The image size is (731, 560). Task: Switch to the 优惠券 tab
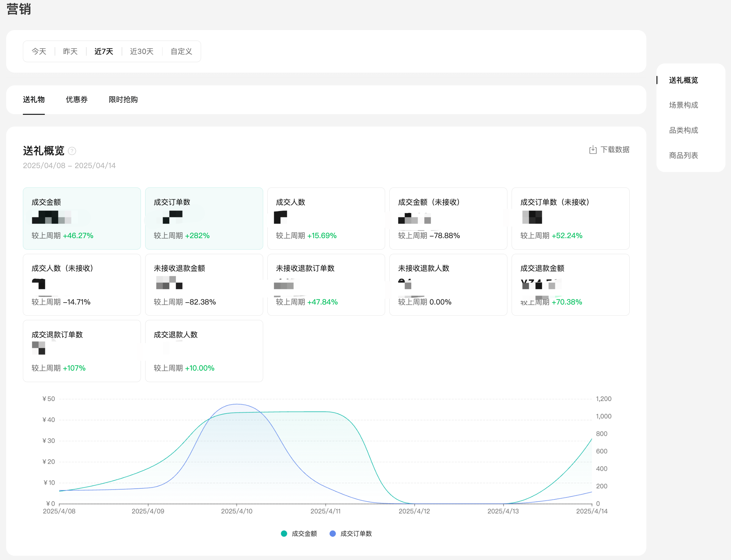click(76, 99)
